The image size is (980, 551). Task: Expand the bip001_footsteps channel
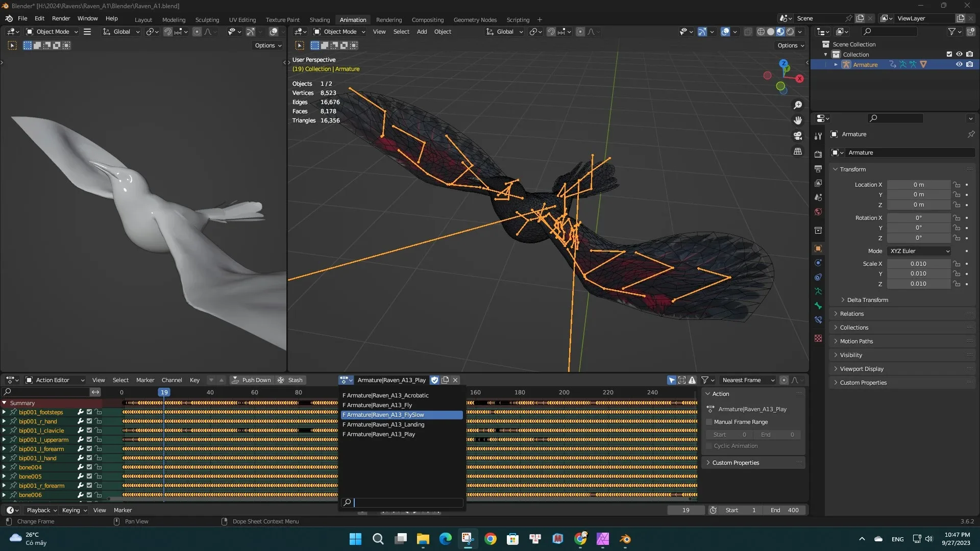(x=4, y=412)
